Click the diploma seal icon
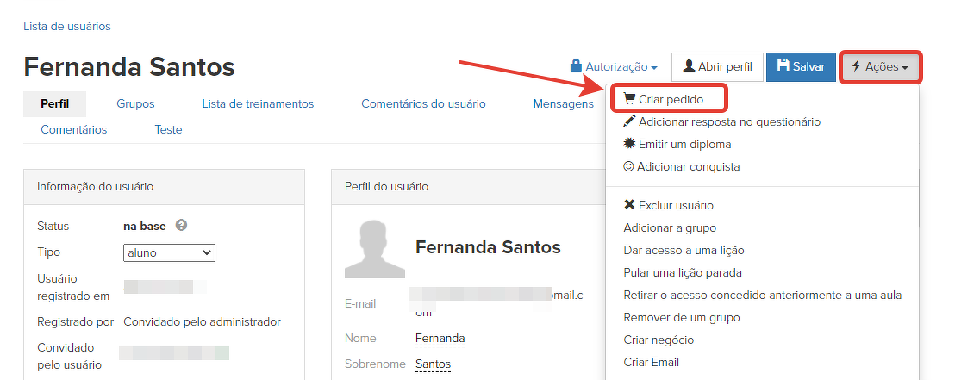Screen dimensions: 980x380 [629, 144]
